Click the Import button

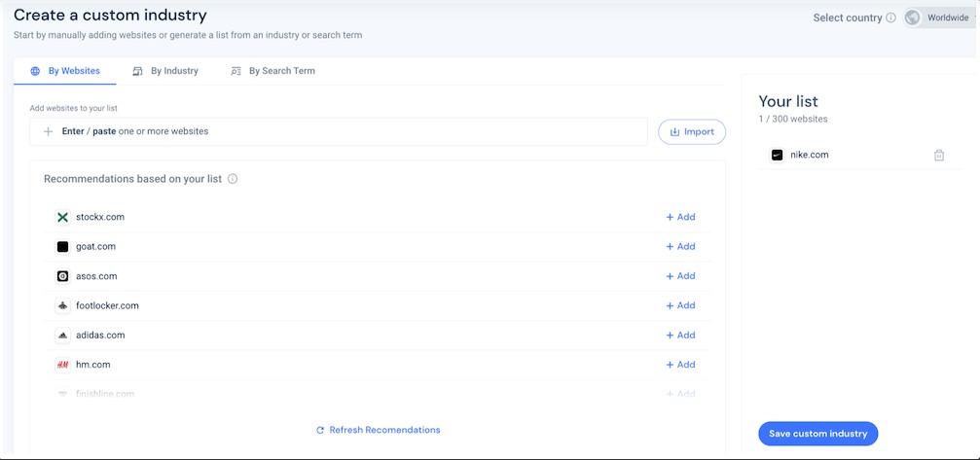(x=691, y=132)
